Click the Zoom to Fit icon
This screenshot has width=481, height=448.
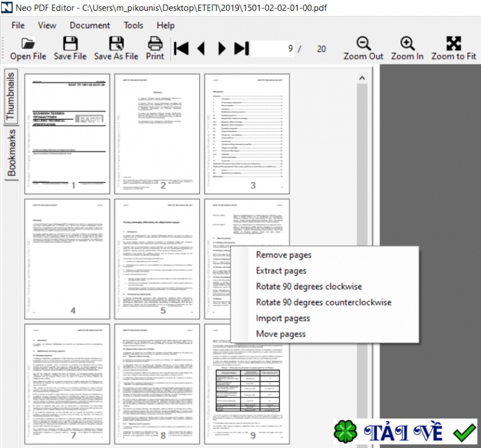453,48
